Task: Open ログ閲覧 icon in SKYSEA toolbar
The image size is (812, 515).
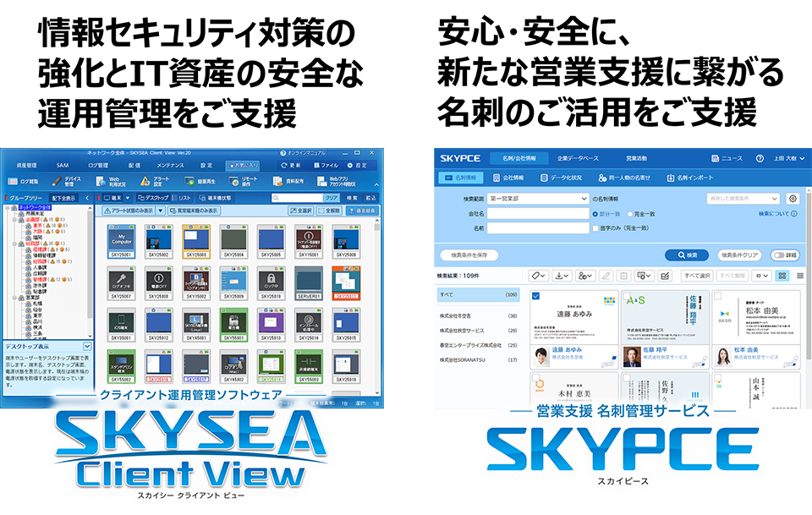Action: [13, 182]
